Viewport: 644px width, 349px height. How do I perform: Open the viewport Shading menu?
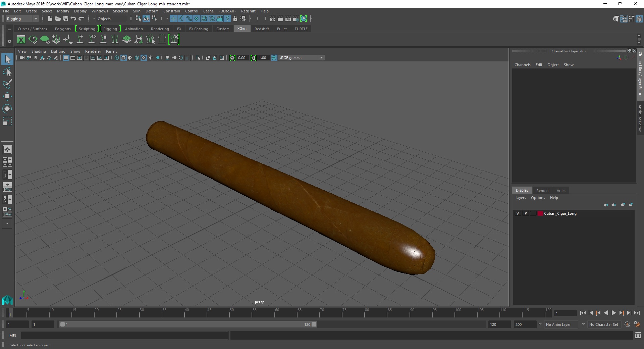tap(39, 51)
